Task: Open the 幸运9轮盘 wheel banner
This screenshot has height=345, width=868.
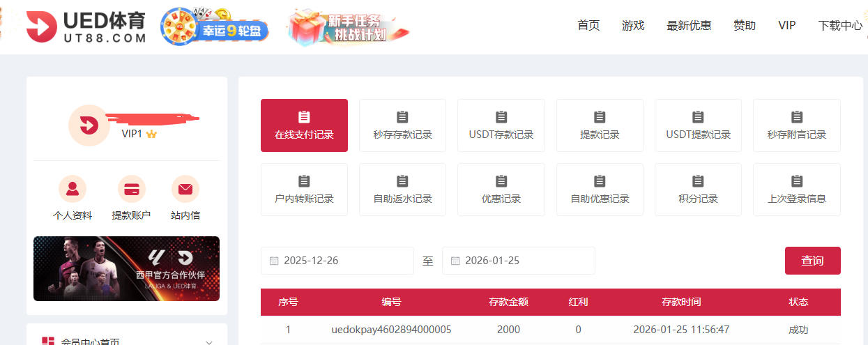Action: click(214, 28)
